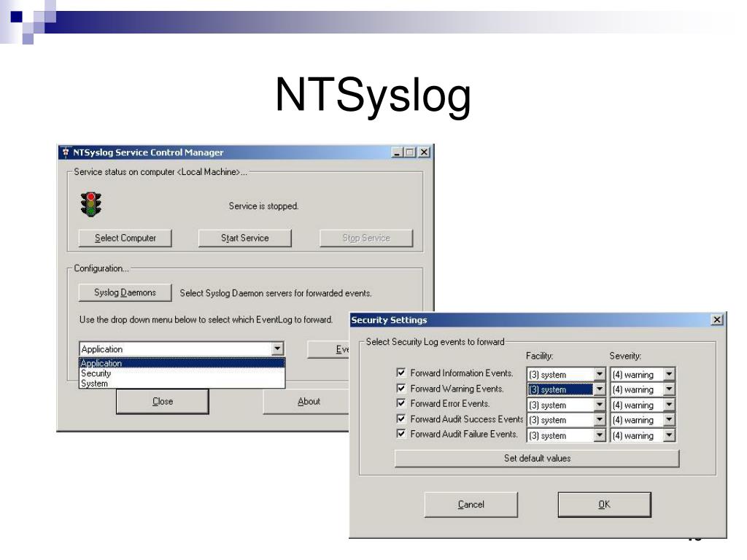Disable Forward Audit Failure Events checkbox
This screenshot has height=560, width=747.
coord(401,434)
